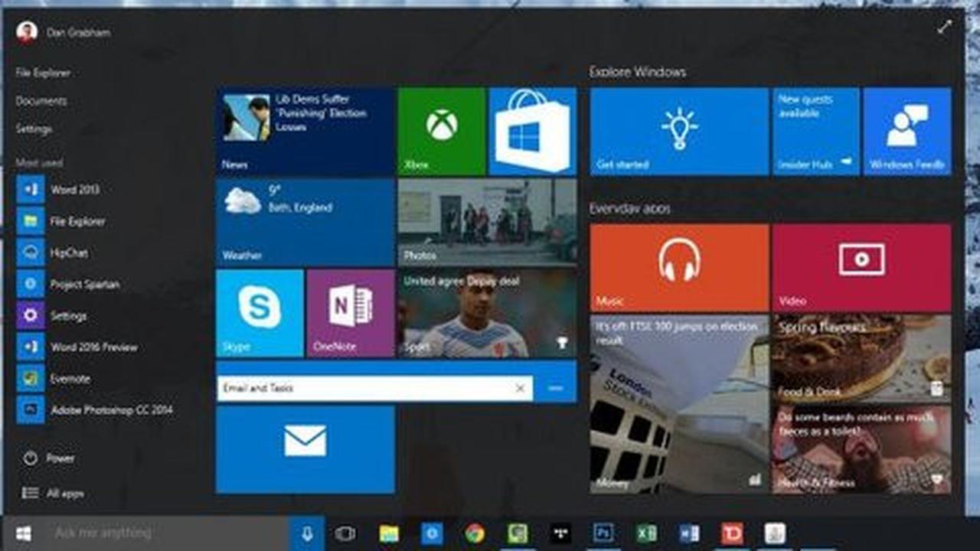Open Photoshop from the taskbar
Screen dimensions: 980x551
[x=603, y=533]
